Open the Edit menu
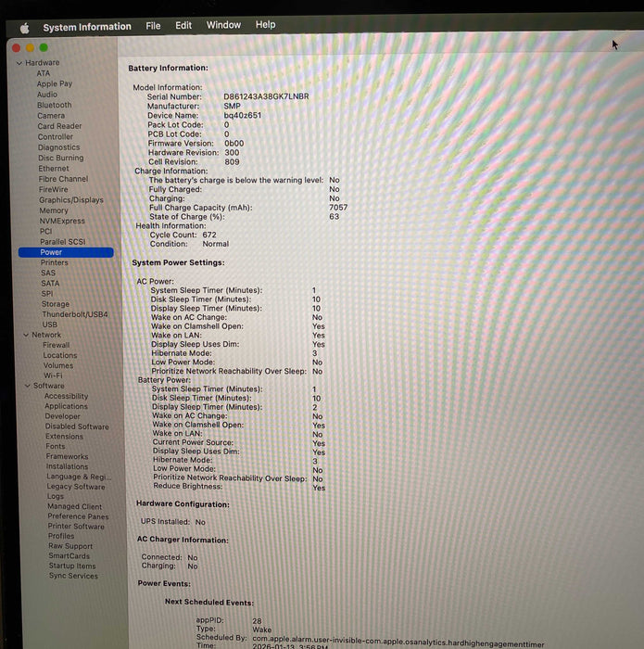This screenshot has height=649, width=644. coord(183,25)
